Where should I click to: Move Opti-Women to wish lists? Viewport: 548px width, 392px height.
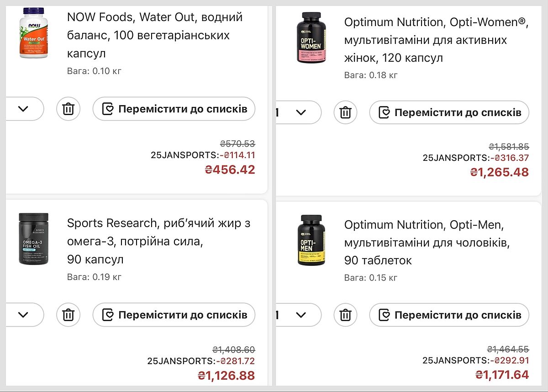(x=449, y=112)
